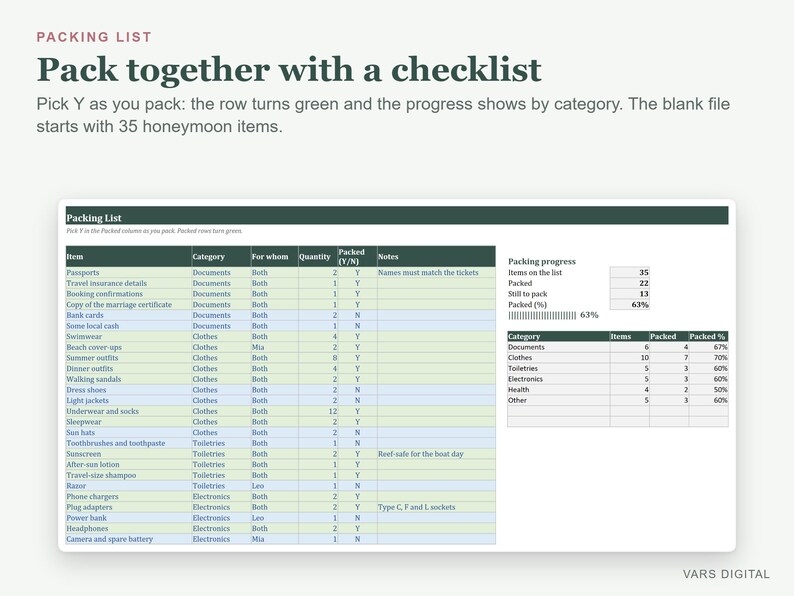Click the 'Notes' column header
Screen dimensions: 794x596
tap(436, 257)
